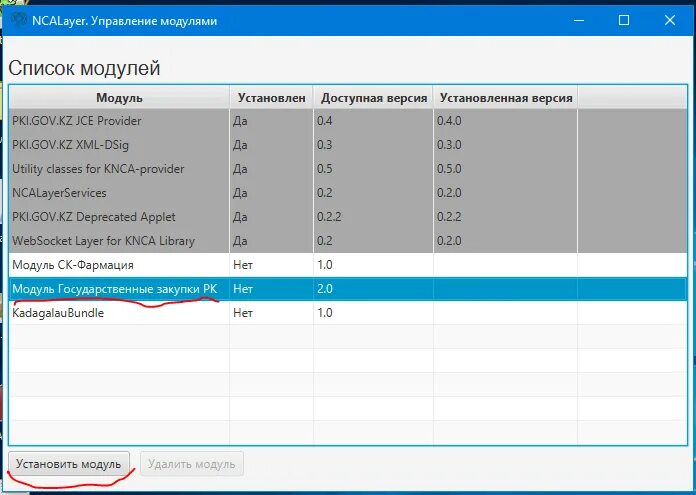This screenshot has width=696, height=495.
Task: Minimize the NCALayer window
Action: pos(579,20)
